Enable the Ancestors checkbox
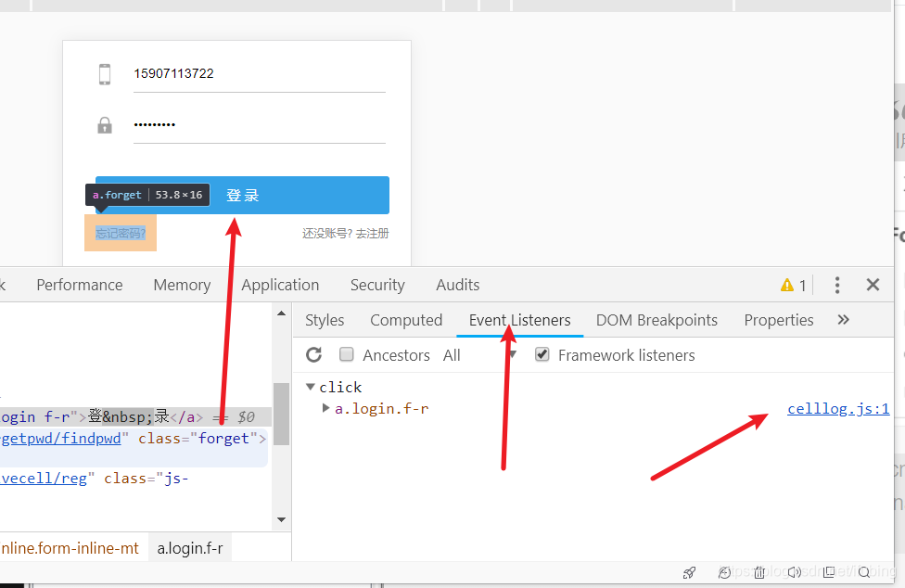This screenshot has height=588, width=905. click(x=346, y=354)
